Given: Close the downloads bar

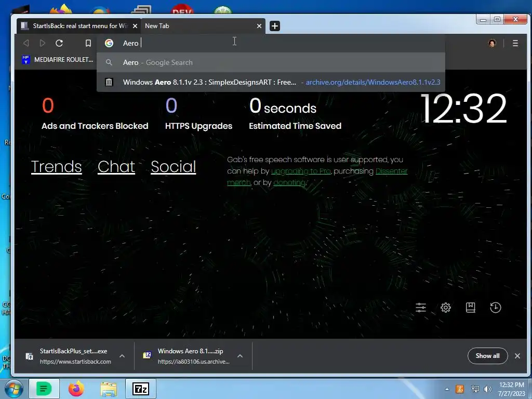Looking at the screenshot, I should coord(517,356).
